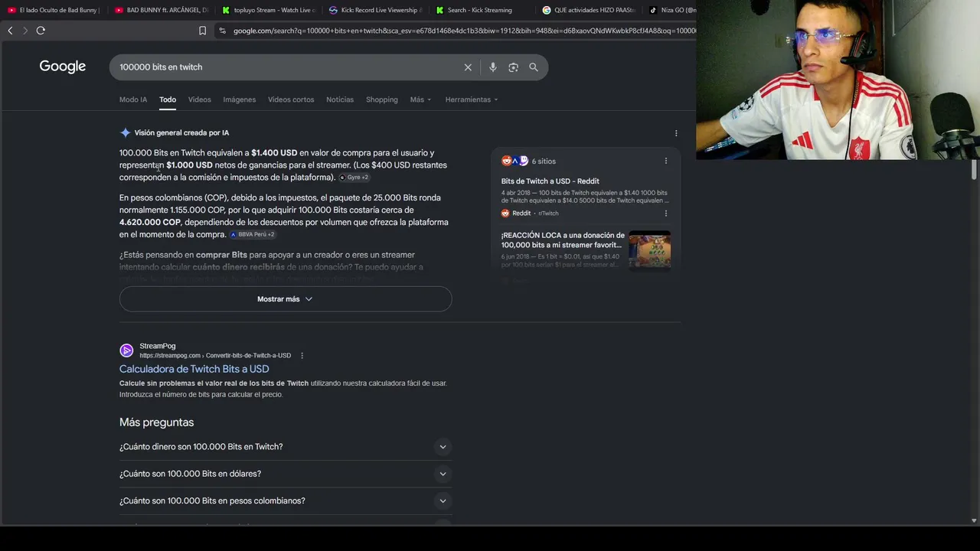This screenshot has width=980, height=551.
Task: Show the Videos cortos results
Action: pos(291,99)
